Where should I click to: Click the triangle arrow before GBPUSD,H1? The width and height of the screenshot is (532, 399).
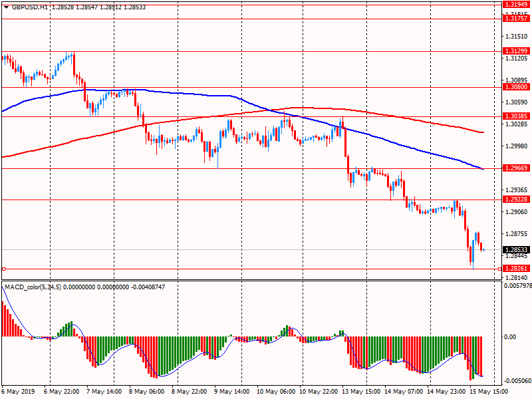point(6,7)
